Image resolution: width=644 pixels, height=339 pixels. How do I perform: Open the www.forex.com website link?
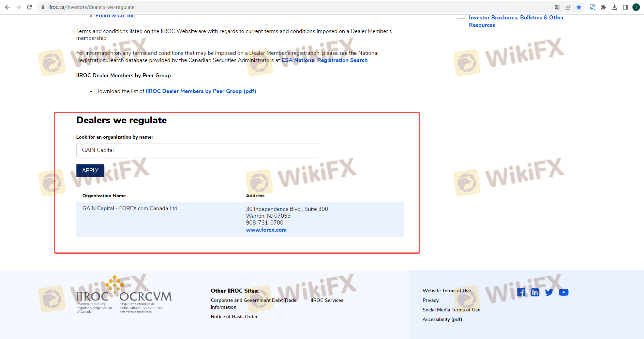click(x=266, y=230)
